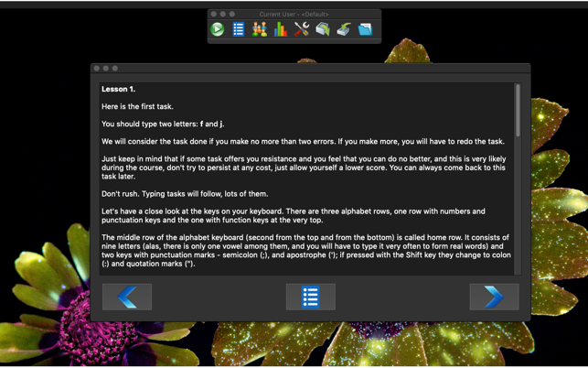Screen dimensions: 588x368
Task: Click the paragraph starting "Let's have a close look"
Action: [294, 215]
